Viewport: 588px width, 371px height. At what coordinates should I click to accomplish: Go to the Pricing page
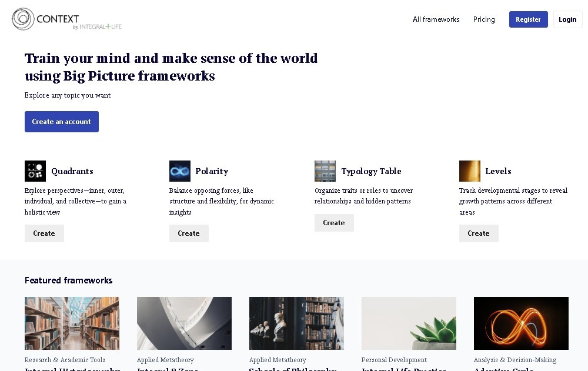tap(484, 19)
